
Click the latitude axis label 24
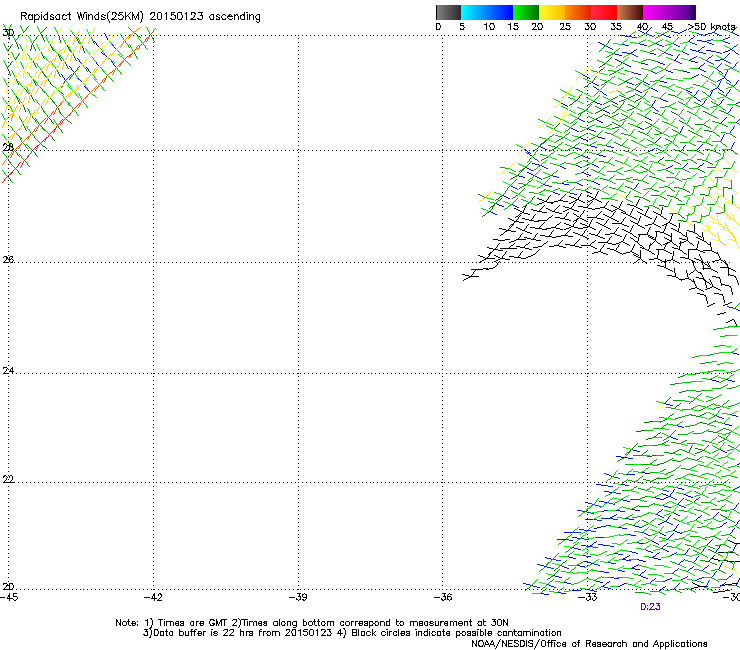click(x=8, y=371)
